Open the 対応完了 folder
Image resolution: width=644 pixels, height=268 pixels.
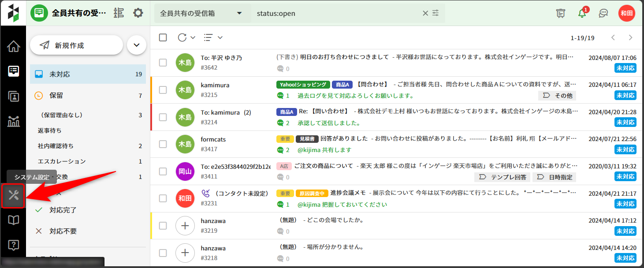[x=63, y=210]
